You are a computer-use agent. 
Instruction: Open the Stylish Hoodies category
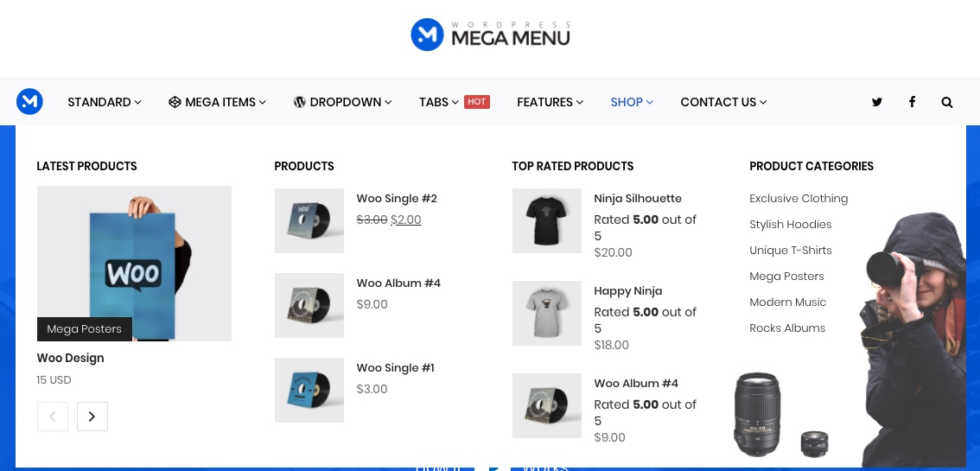791,224
